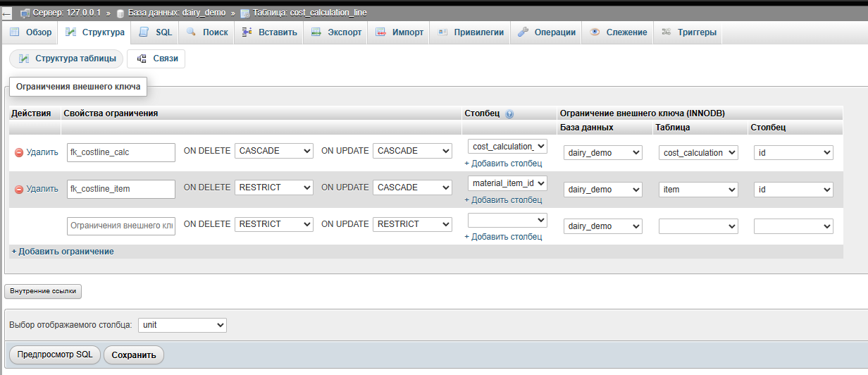The width and height of the screenshot is (868, 375).
Task: Go to the Экспорт tab
Action: coord(336,32)
